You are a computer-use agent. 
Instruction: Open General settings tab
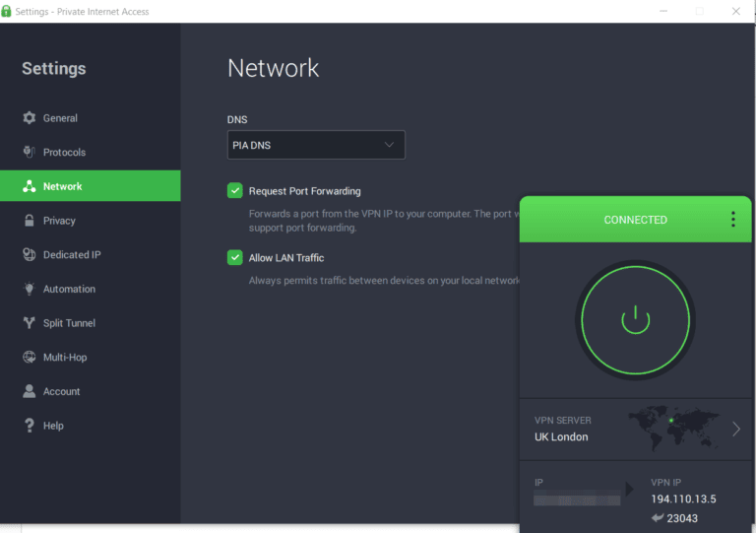tap(91, 118)
